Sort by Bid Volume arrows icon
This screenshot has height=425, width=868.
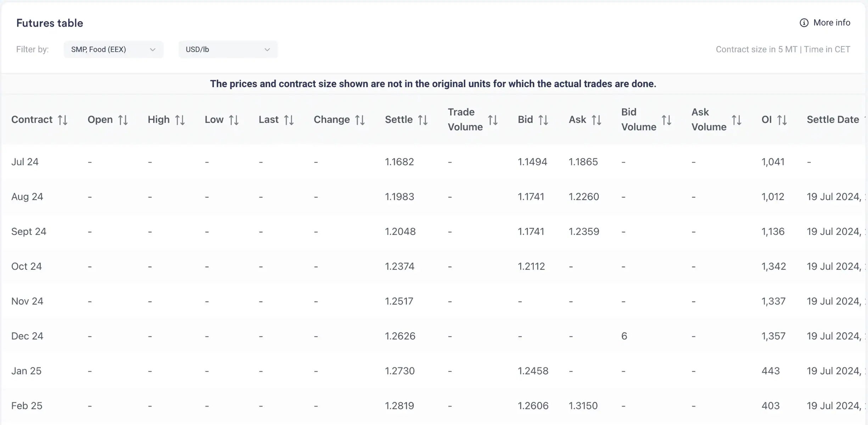666,120
